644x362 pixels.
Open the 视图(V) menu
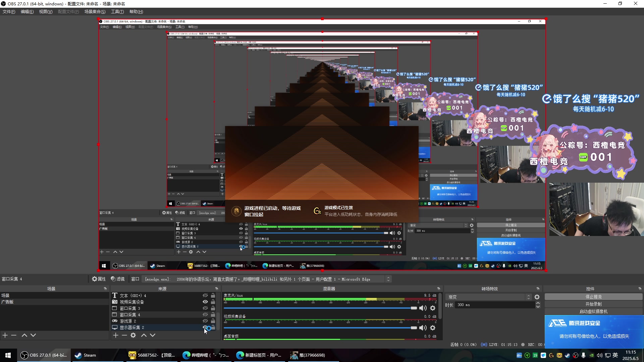click(46, 12)
